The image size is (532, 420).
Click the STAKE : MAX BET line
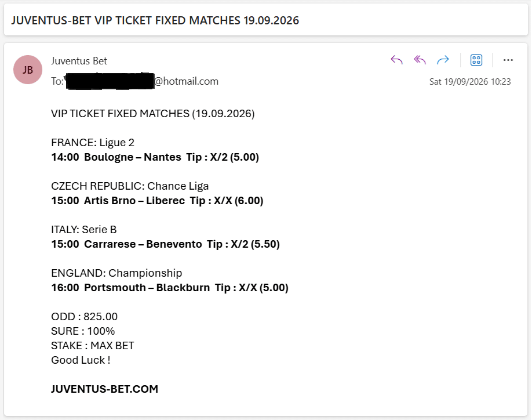coord(92,346)
